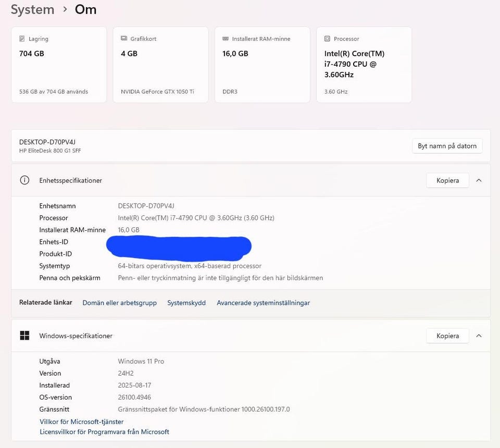Viewport: 500px width, 448px height.
Task: Click the Relaterade länkar label
Action: (x=46, y=302)
